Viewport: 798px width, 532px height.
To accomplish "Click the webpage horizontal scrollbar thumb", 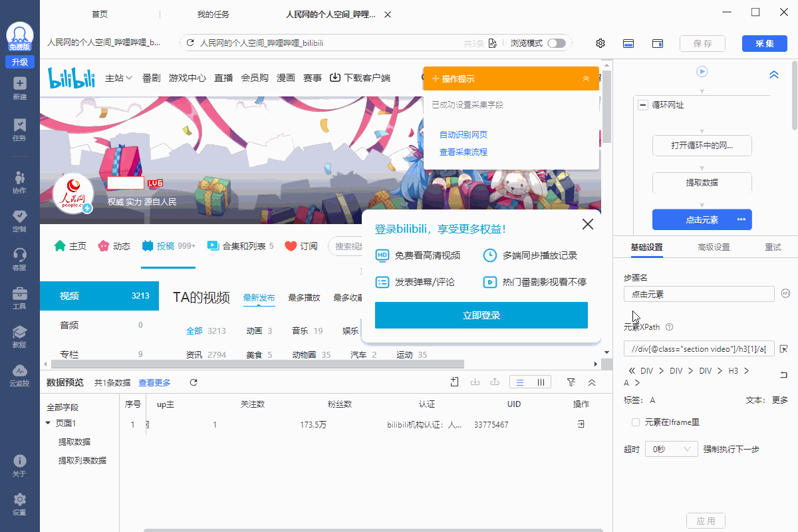I will 257,364.
